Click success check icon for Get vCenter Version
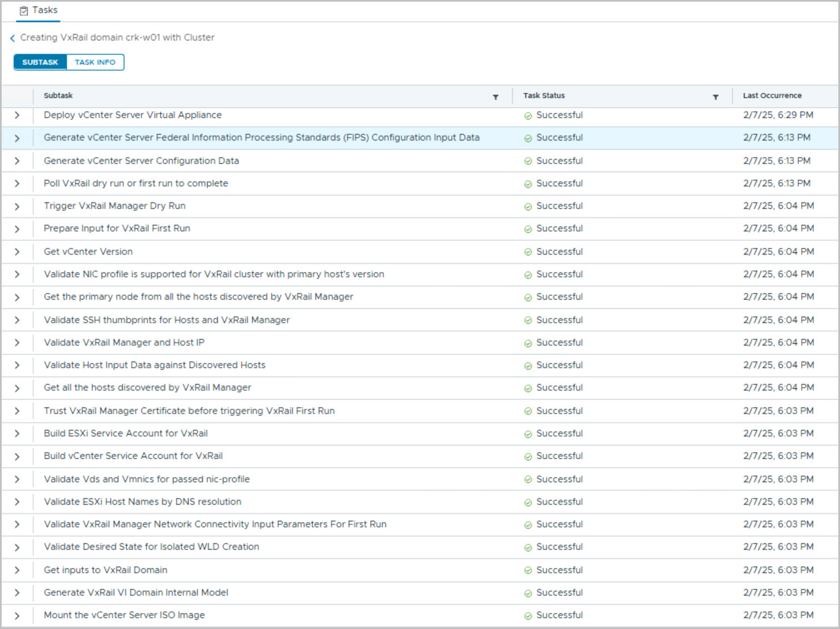840x629 pixels. [528, 252]
